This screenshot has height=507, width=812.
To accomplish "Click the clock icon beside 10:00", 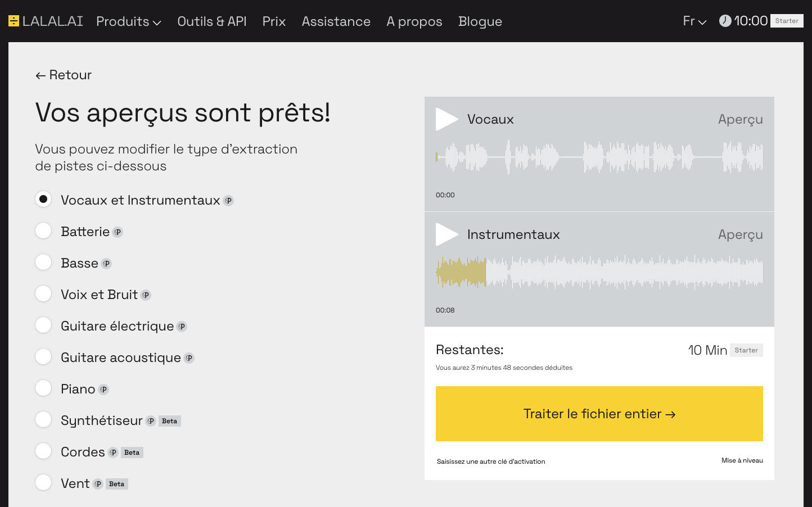I will (x=725, y=21).
